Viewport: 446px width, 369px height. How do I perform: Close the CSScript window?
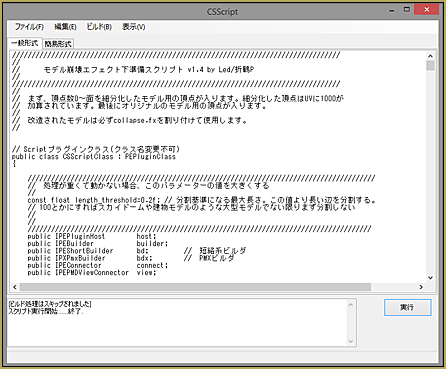[426, 10]
